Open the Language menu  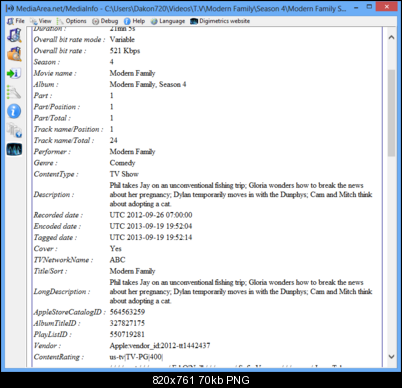tap(168, 21)
